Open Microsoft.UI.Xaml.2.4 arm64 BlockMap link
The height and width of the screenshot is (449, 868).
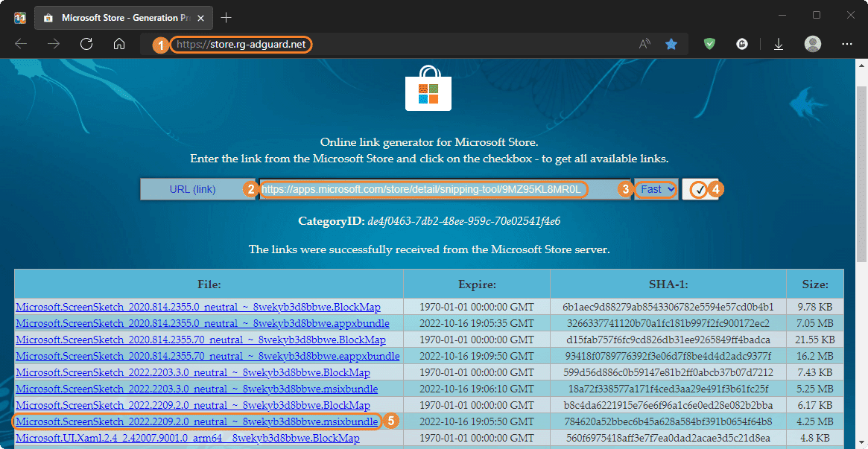pos(188,439)
